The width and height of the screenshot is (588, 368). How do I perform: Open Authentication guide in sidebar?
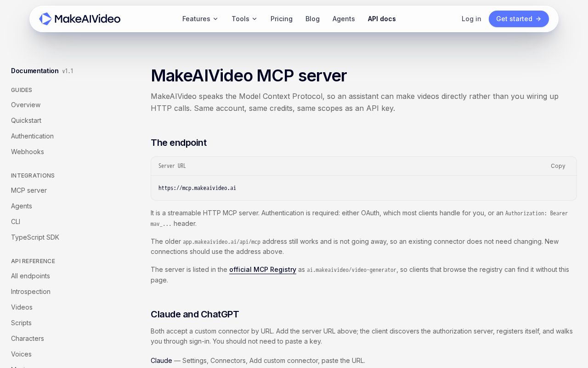tap(32, 136)
